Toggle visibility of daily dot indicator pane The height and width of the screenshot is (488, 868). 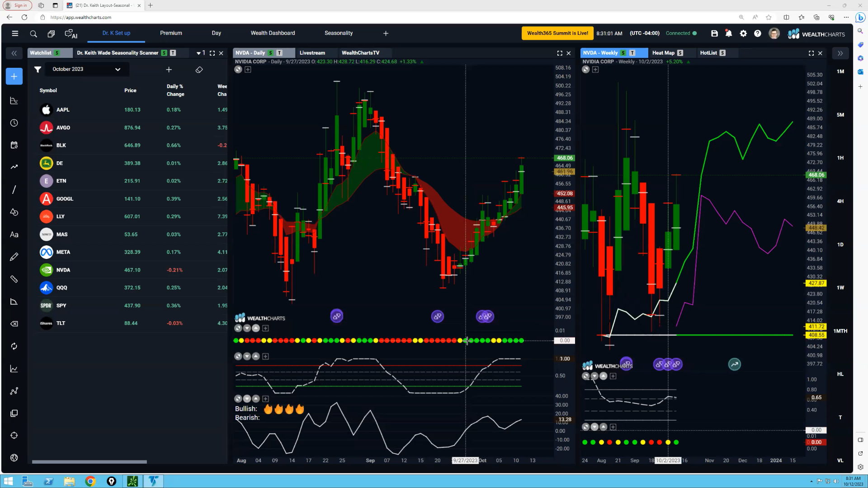(238, 328)
